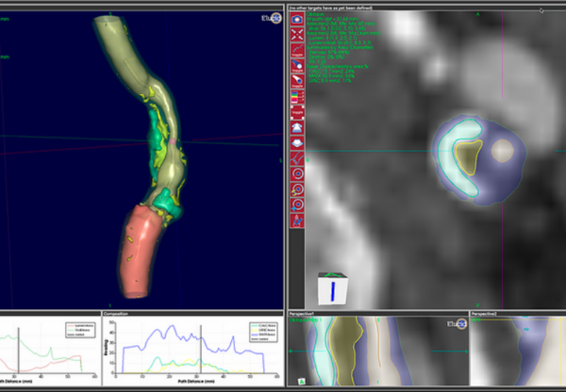566x392 pixels.
Task: Click the target circle with red mark
Action: (297, 174)
